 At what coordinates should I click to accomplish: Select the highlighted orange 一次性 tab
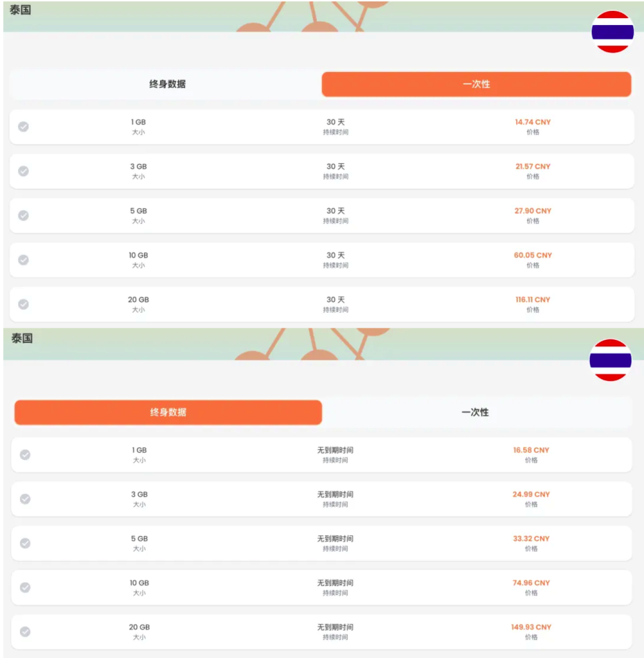click(476, 84)
